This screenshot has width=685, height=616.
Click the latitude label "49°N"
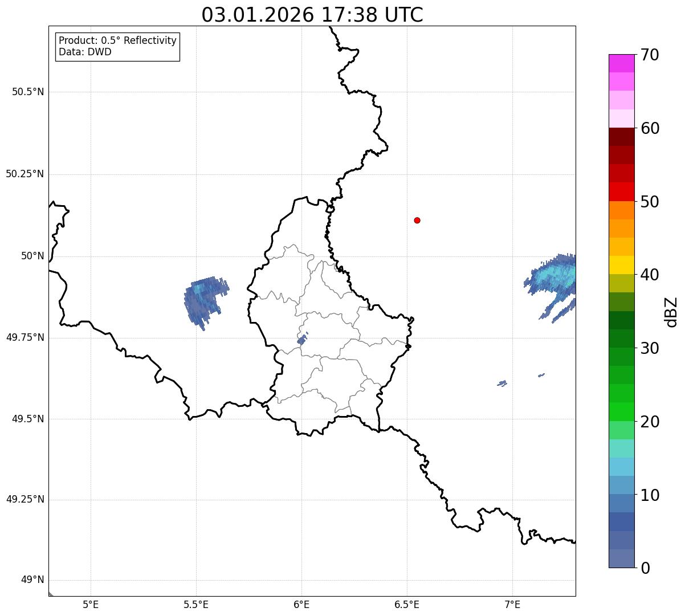point(32,580)
